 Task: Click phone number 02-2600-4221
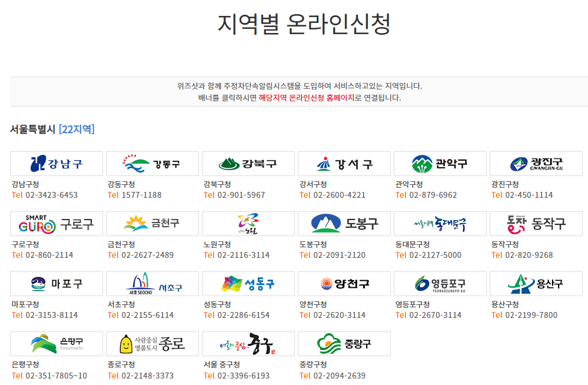coord(340,195)
